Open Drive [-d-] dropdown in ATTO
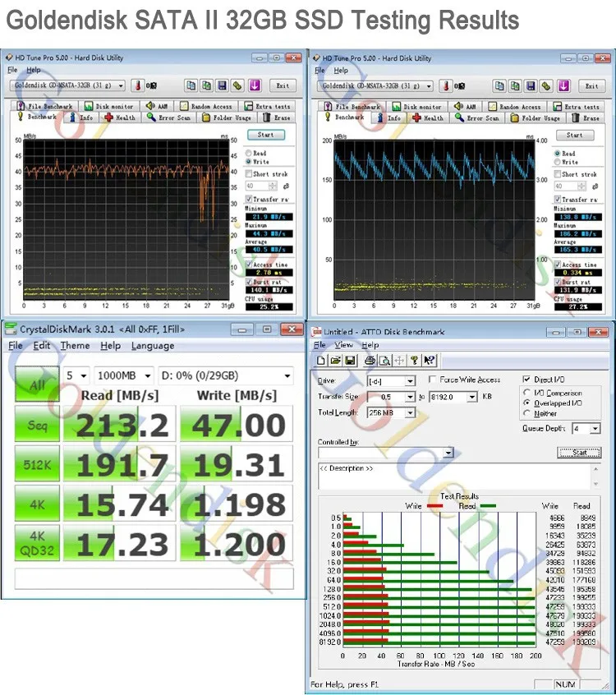The image size is (616, 695). coord(410,380)
